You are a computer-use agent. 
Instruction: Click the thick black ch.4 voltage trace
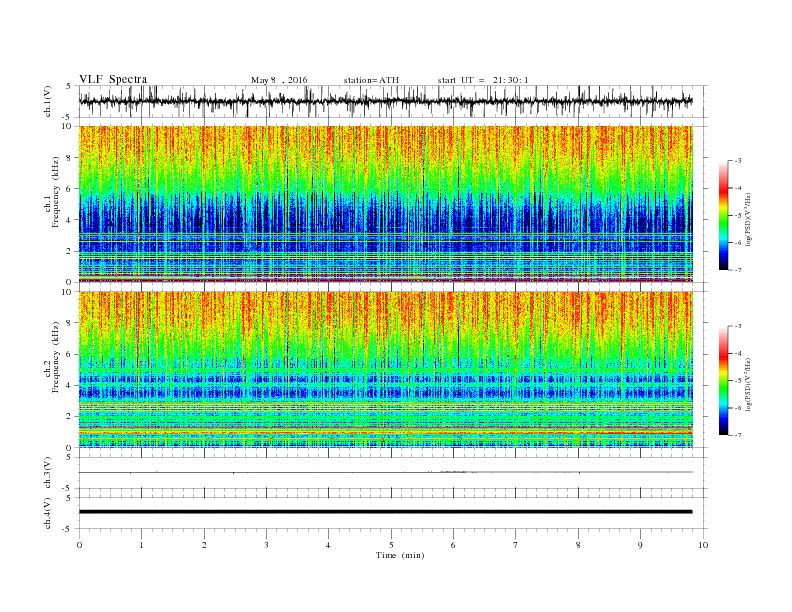click(385, 512)
